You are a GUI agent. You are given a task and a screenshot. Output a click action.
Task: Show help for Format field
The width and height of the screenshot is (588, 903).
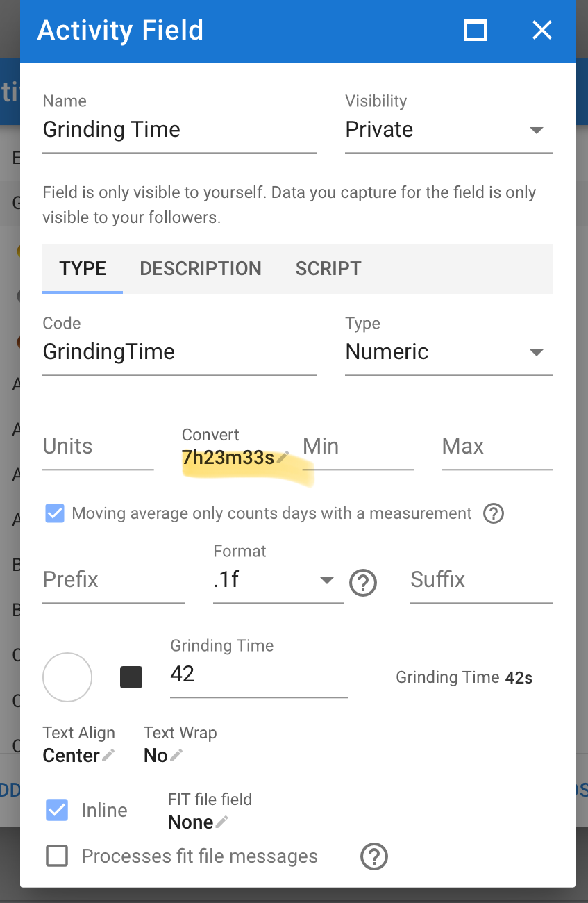coord(363,583)
